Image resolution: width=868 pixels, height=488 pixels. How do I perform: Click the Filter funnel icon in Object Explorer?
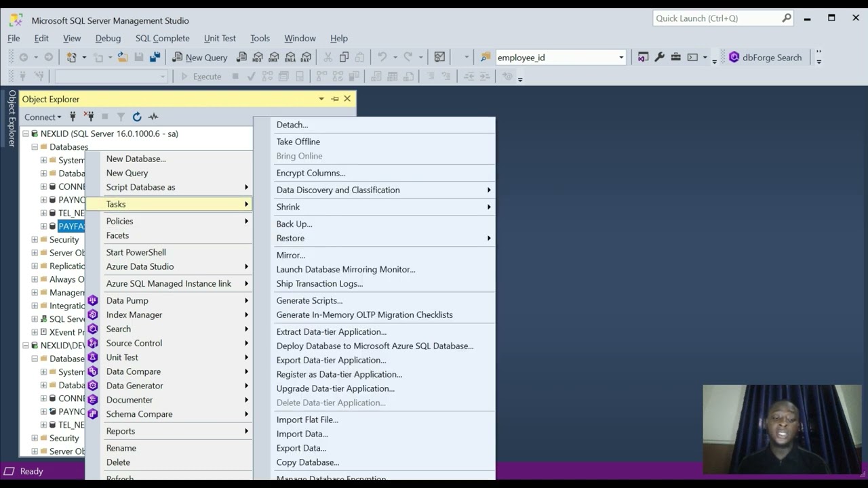click(x=121, y=117)
